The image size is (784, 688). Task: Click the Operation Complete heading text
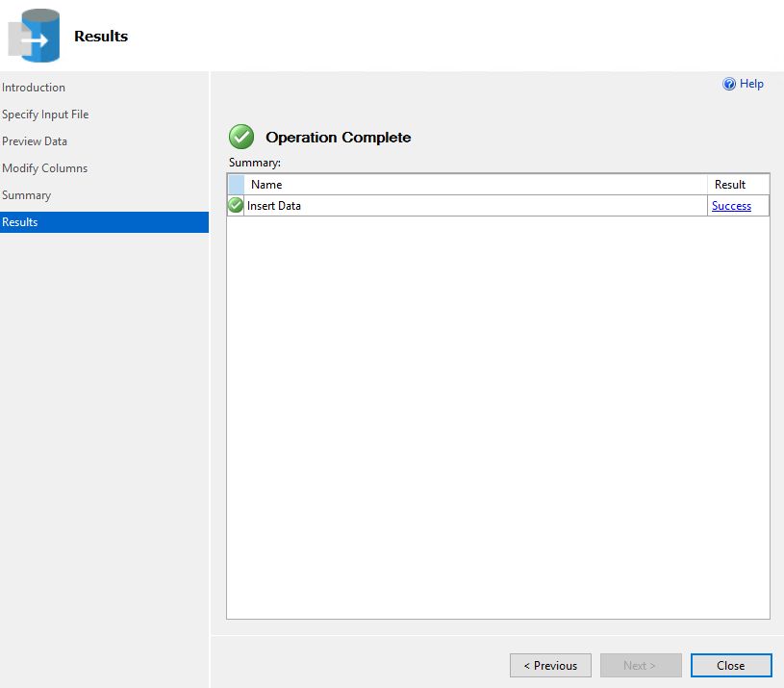pos(338,137)
